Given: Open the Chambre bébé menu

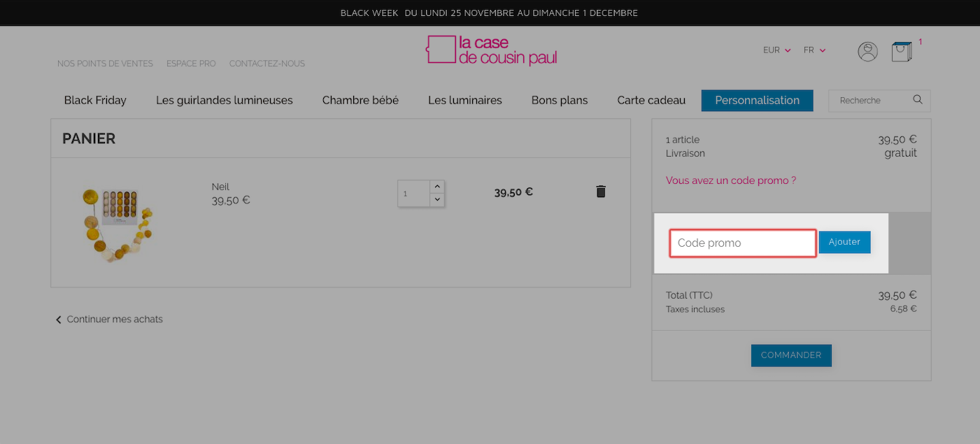Looking at the screenshot, I should (x=360, y=101).
